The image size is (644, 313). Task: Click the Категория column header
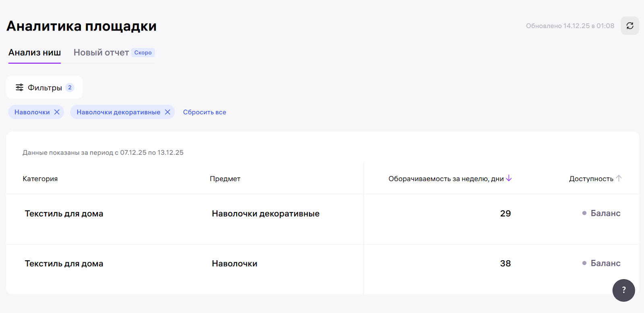coord(40,179)
